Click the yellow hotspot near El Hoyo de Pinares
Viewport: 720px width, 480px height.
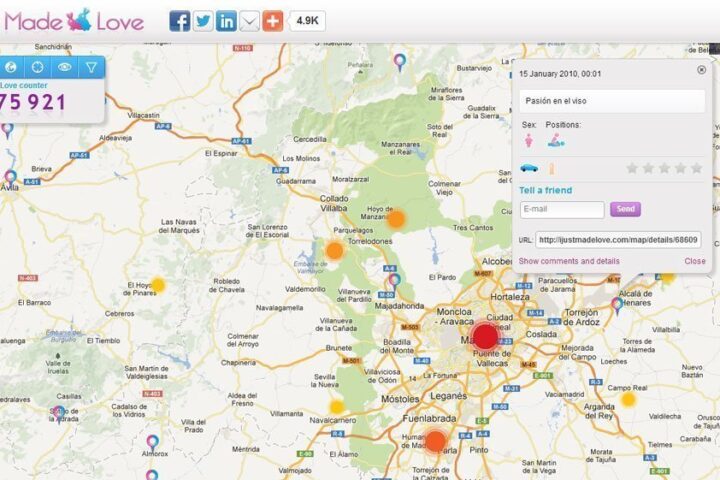(158, 285)
